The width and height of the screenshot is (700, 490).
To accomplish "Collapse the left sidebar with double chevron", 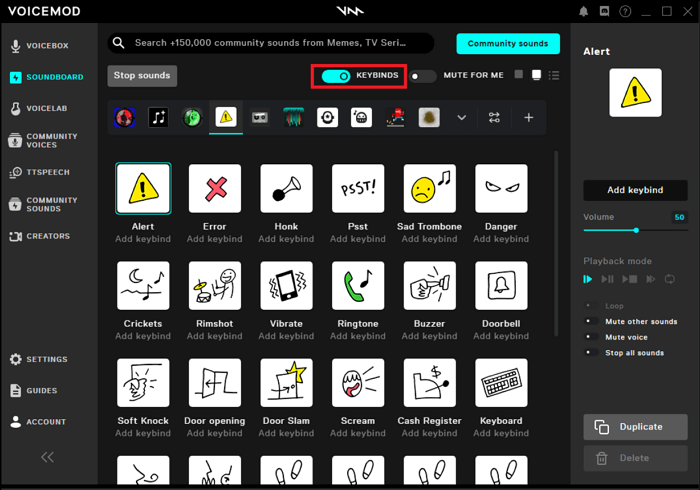I will 47,457.
